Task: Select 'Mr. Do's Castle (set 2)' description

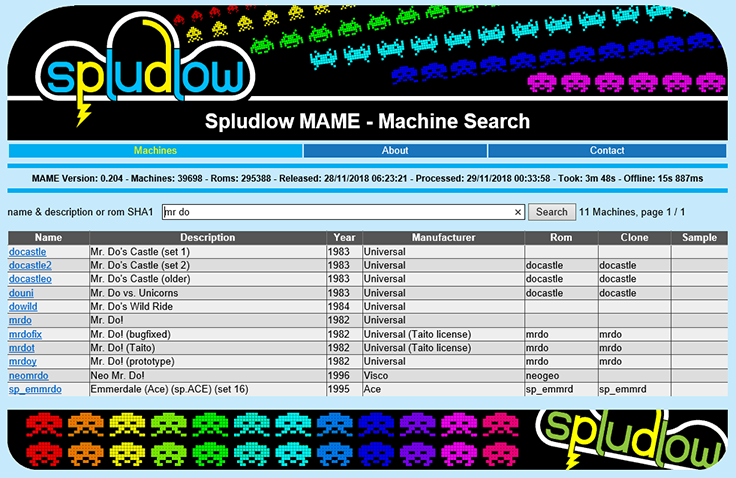Action: coord(140,265)
